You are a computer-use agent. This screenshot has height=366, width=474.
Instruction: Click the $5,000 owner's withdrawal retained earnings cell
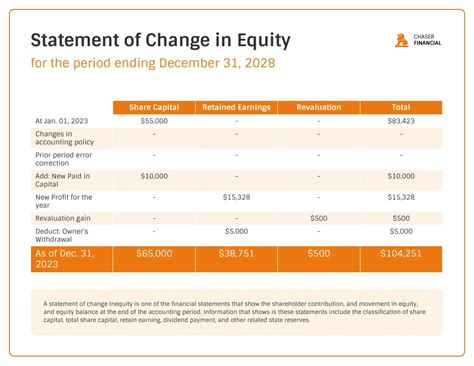coord(236,231)
